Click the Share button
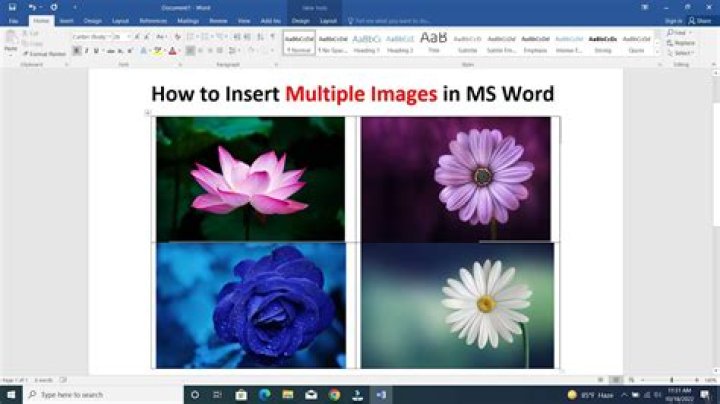This screenshot has width=720, height=404. coord(700,21)
